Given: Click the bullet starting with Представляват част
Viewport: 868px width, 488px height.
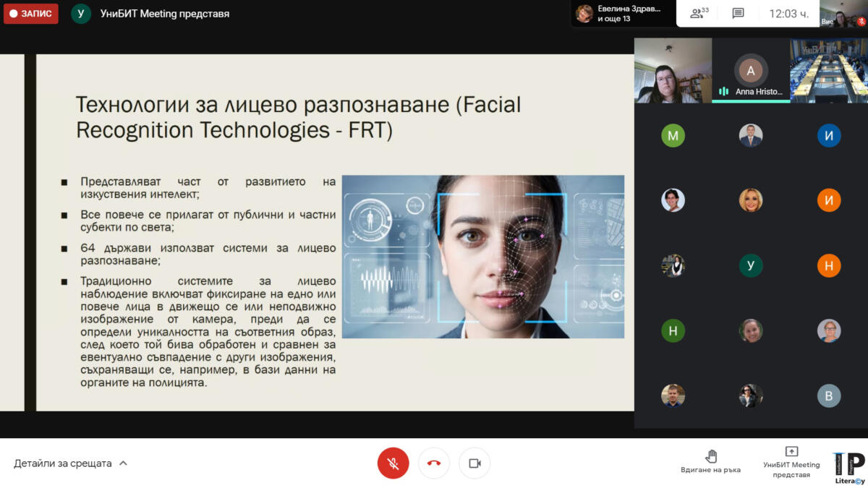Looking at the screenshot, I should [x=208, y=188].
